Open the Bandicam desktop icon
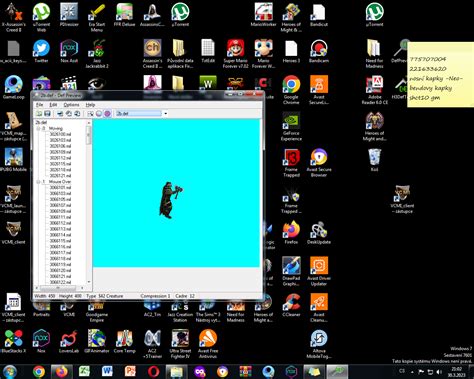 [x=319, y=51]
